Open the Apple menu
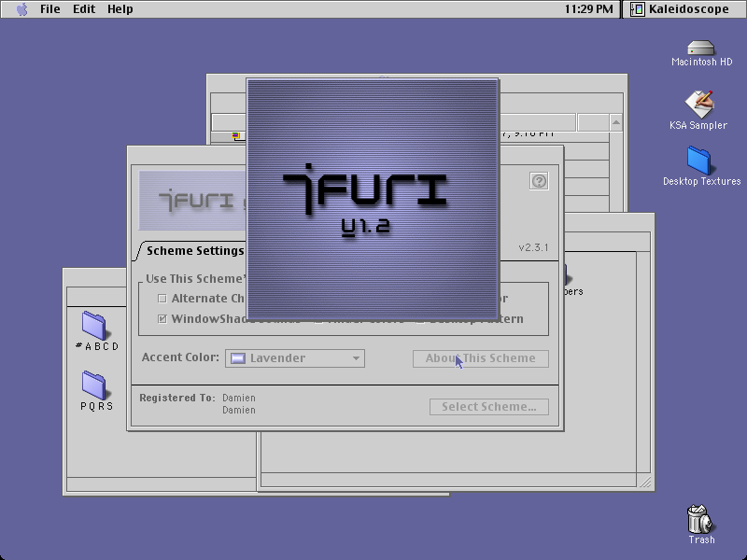The width and height of the screenshot is (747, 560). coord(21,9)
